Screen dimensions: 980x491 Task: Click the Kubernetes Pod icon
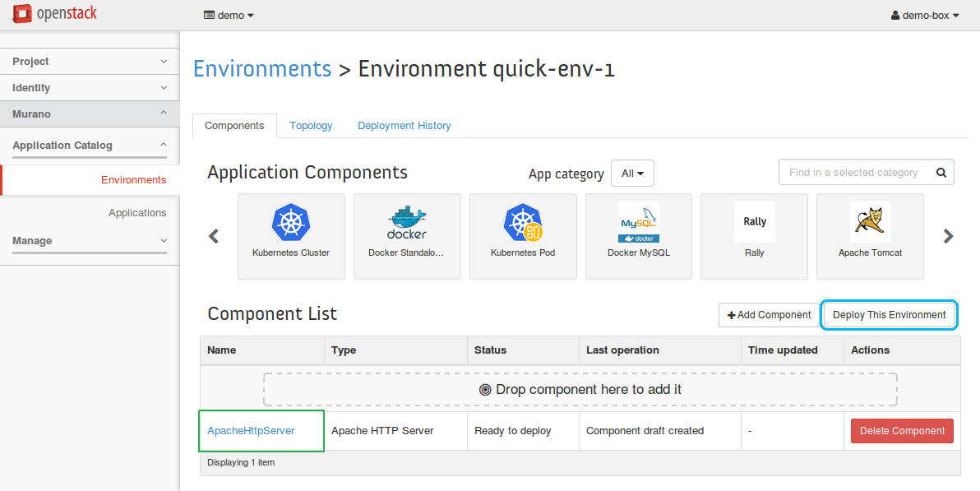pyautogui.click(x=522, y=223)
